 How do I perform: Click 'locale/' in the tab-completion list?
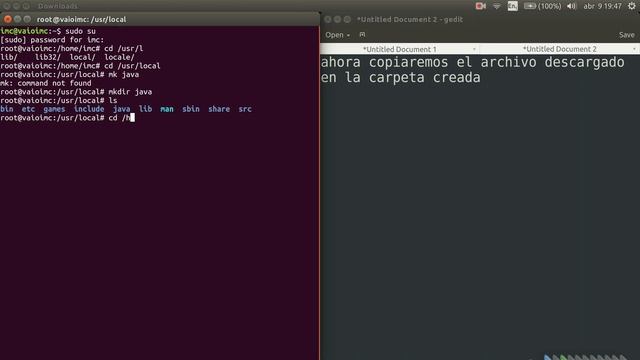[x=119, y=57]
